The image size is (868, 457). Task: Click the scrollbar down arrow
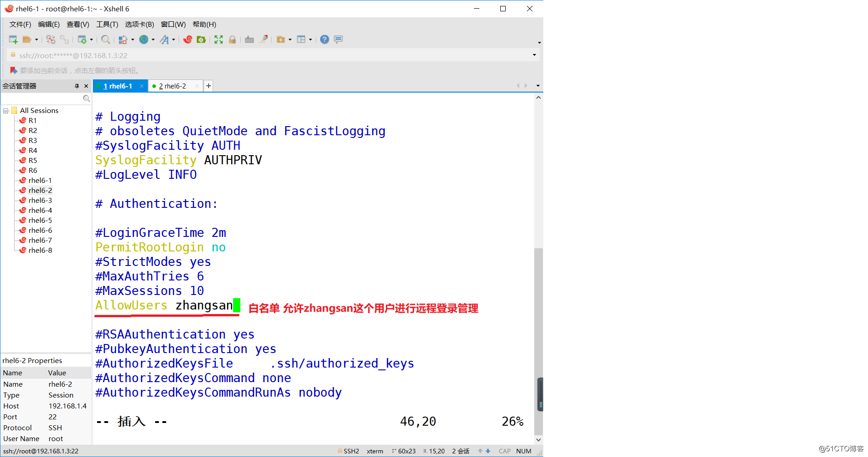pos(538,439)
